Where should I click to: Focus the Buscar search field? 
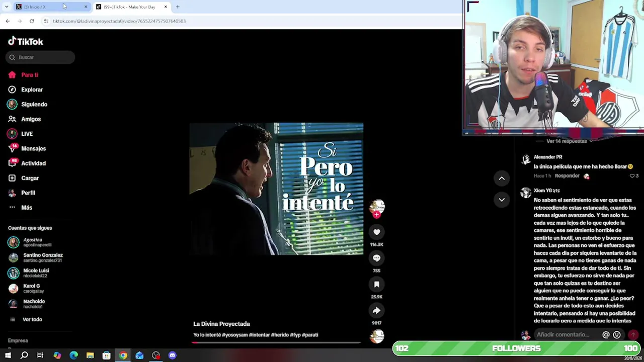click(x=41, y=57)
